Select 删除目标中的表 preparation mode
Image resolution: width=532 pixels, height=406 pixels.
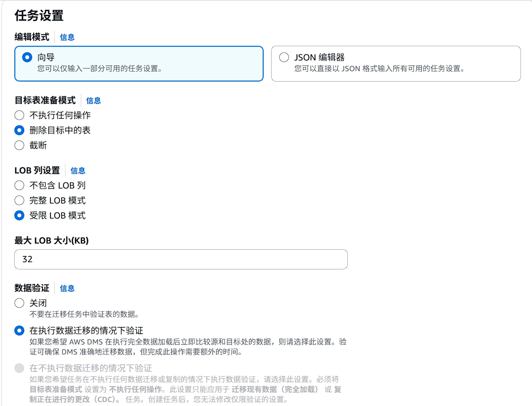19,130
